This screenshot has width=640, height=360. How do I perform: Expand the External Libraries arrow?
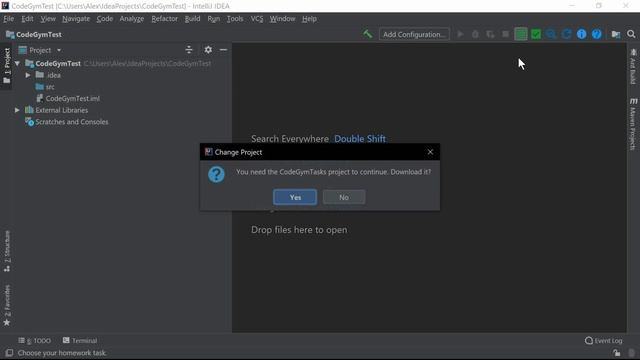(x=17, y=110)
